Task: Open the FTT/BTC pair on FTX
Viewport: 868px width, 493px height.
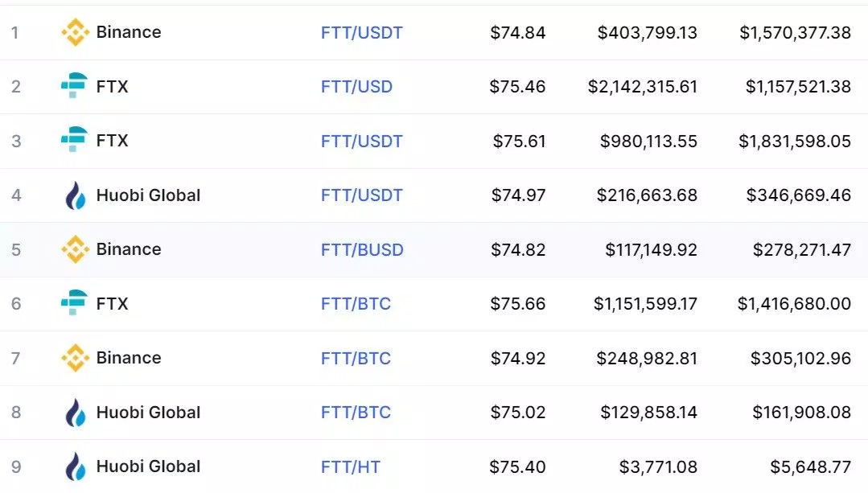Action: coord(356,304)
